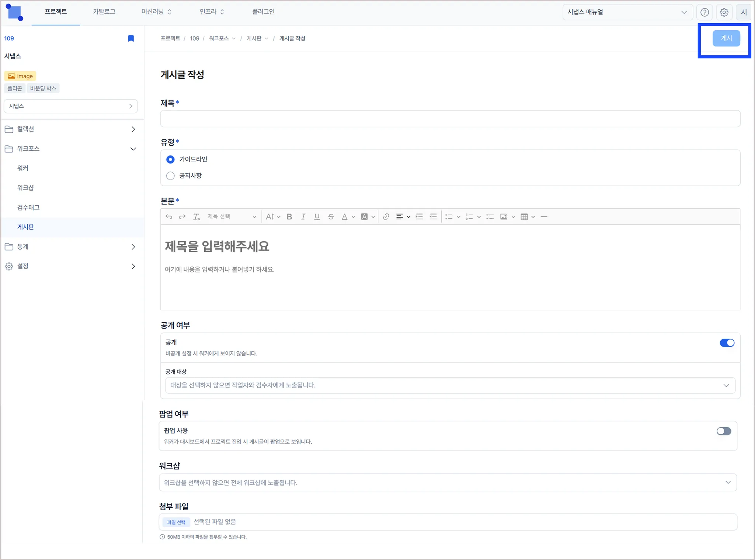Enable the 팝업 사용 toggle
Image resolution: width=755 pixels, height=560 pixels.
724,431
